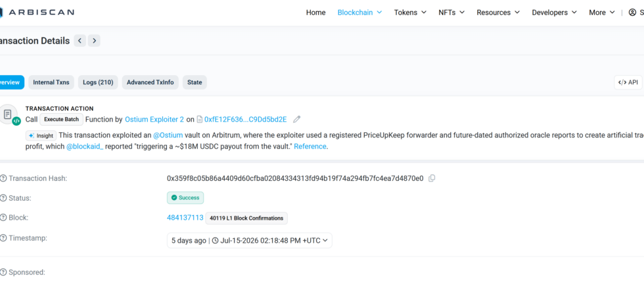Click help icon next to Block
This screenshot has width=644, height=296.
click(3, 218)
